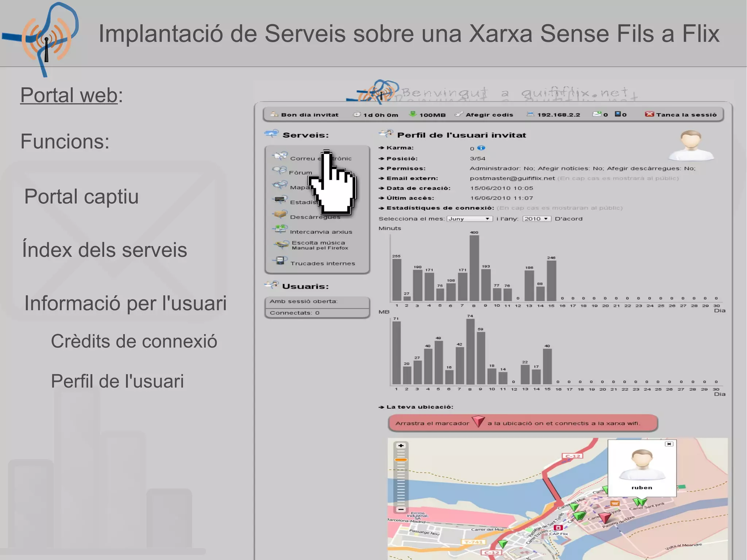This screenshot has width=747, height=560.
Task: Click Afegir codis link
Action: point(489,115)
